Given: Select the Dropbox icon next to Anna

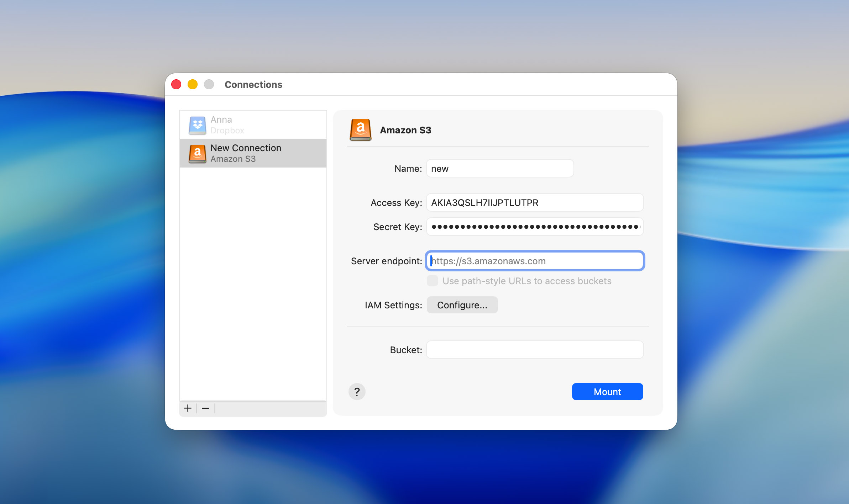Looking at the screenshot, I should pyautogui.click(x=198, y=125).
